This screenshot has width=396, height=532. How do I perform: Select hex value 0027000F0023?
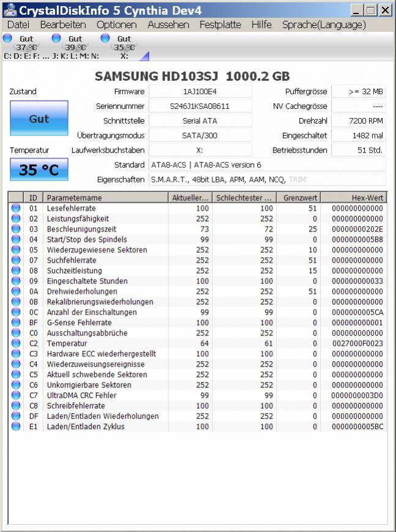click(357, 343)
